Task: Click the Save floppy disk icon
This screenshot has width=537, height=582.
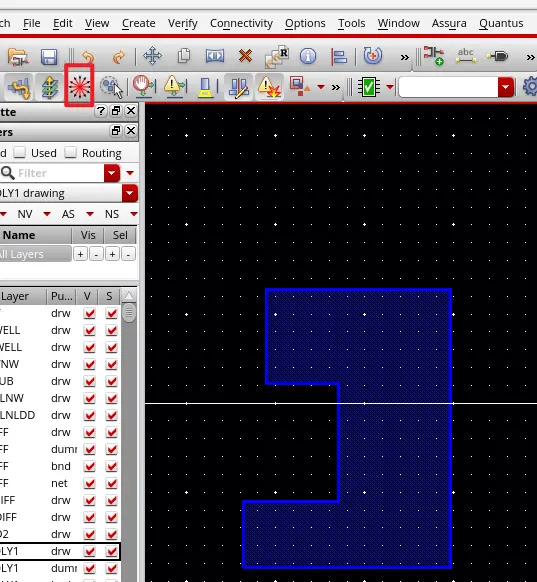Action: coord(49,57)
